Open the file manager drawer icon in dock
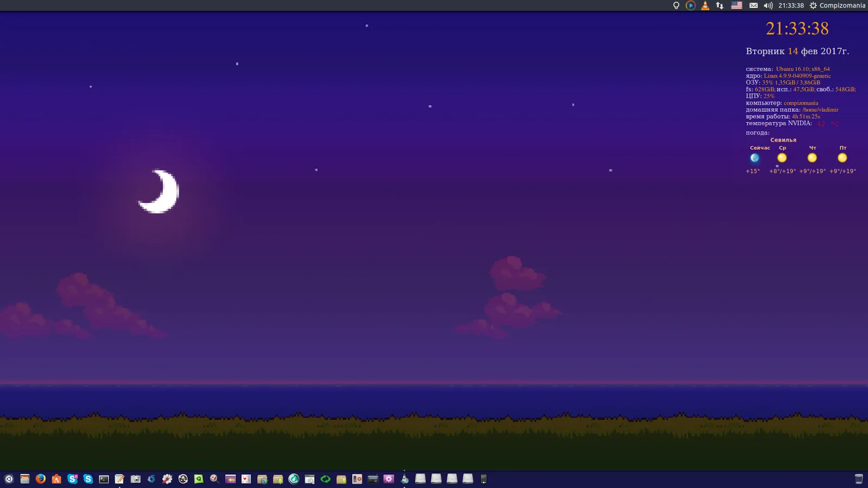This screenshot has width=868, height=488. point(24,479)
